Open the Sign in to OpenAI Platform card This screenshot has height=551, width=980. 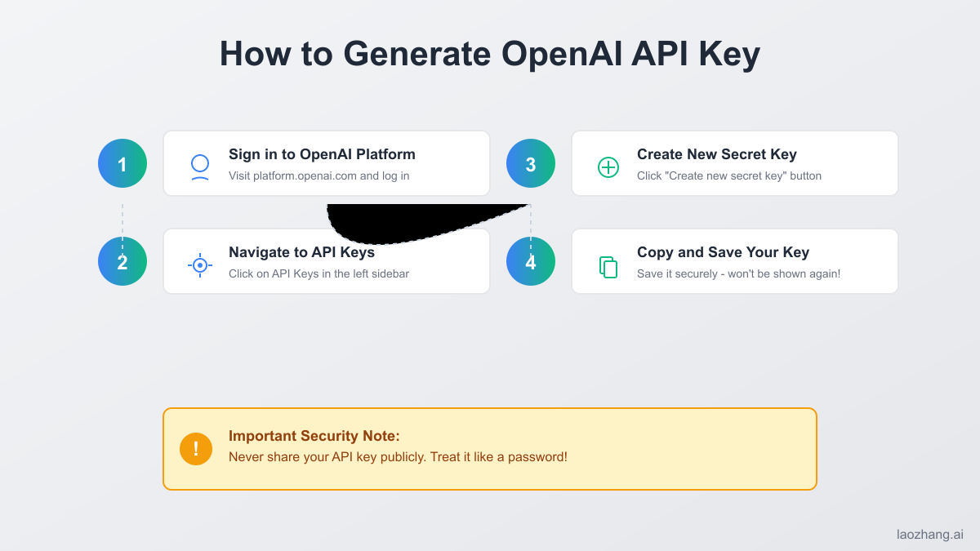(x=326, y=163)
